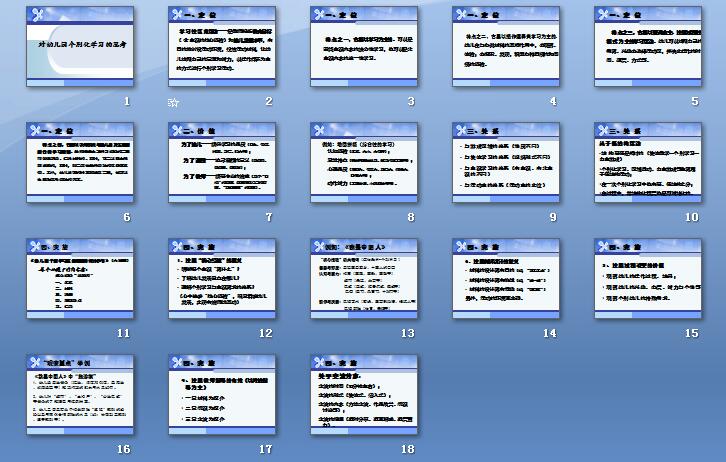This screenshot has height=462, width=726.
Task: Select slide 4 thumbnail
Action: [x=506, y=46]
